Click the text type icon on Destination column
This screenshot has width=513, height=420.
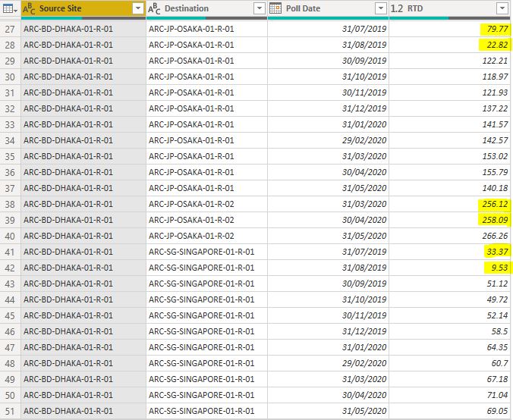pos(154,9)
